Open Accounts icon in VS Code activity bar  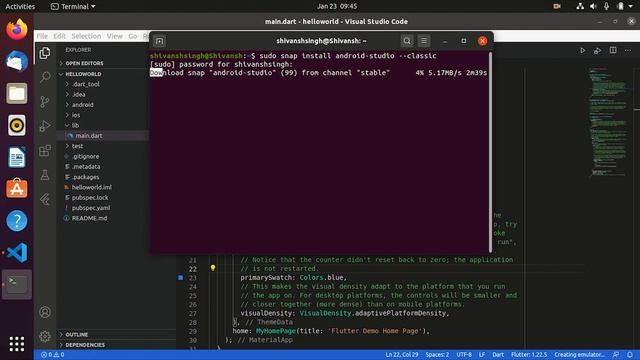pos(45,312)
